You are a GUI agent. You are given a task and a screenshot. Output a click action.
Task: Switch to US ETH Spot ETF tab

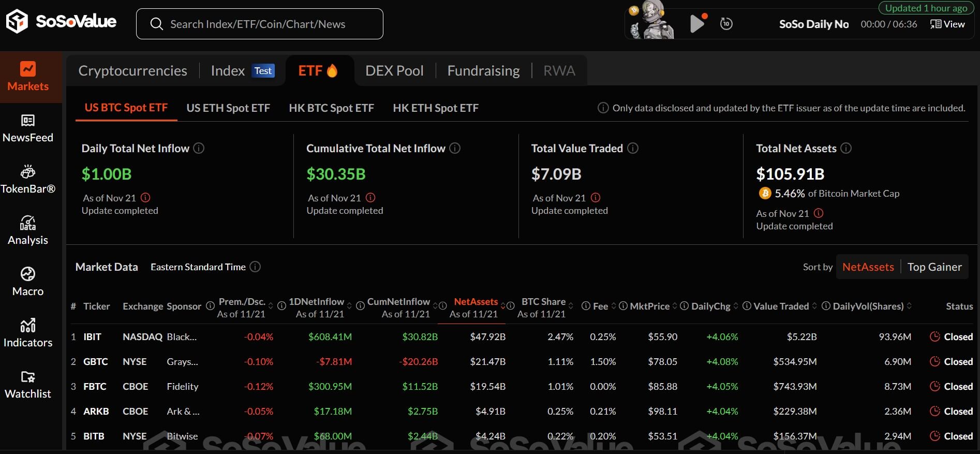click(x=228, y=108)
